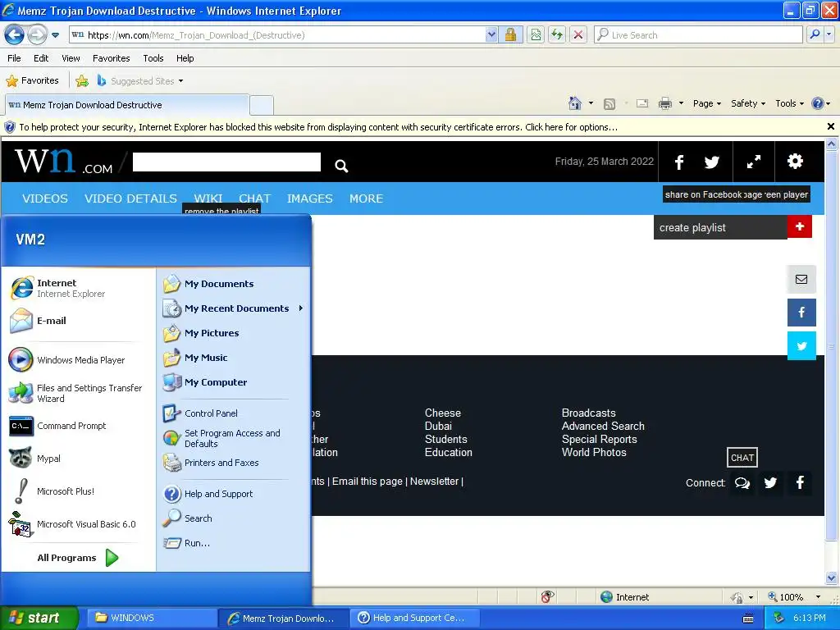Click the email envelope share icon
This screenshot has height=630, width=840.
801,279
